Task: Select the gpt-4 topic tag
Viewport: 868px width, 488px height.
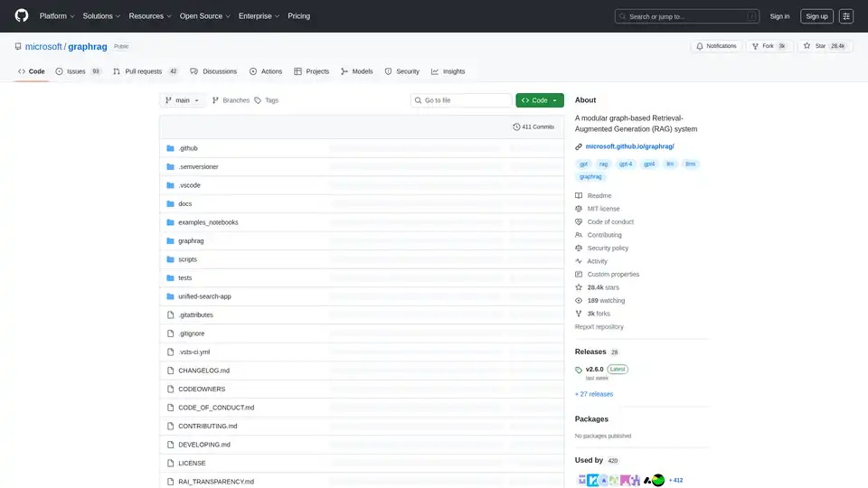Action: tap(626, 164)
